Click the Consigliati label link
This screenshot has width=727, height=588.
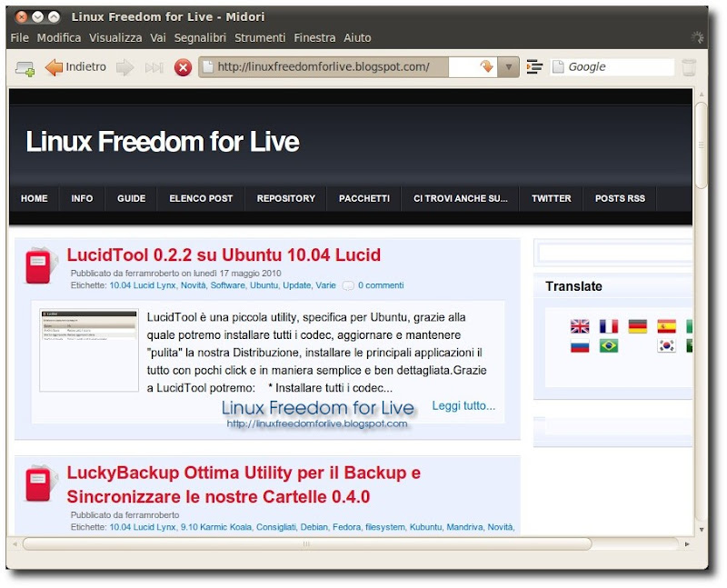pyautogui.click(x=276, y=527)
